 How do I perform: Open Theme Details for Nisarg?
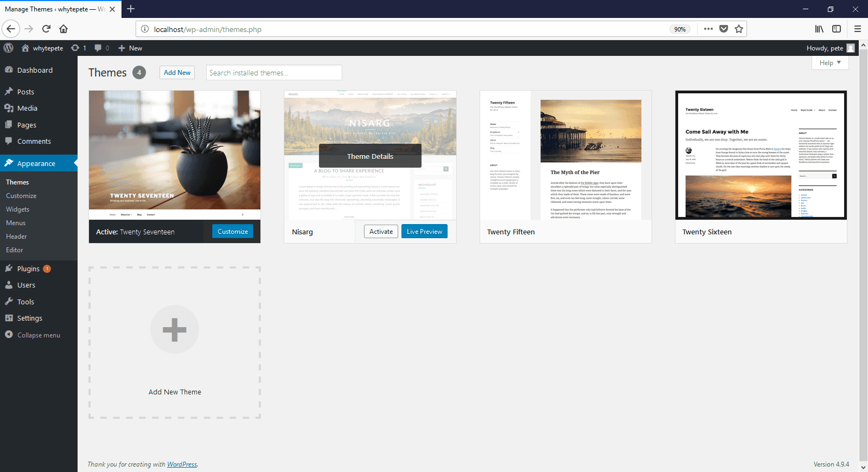(370, 156)
